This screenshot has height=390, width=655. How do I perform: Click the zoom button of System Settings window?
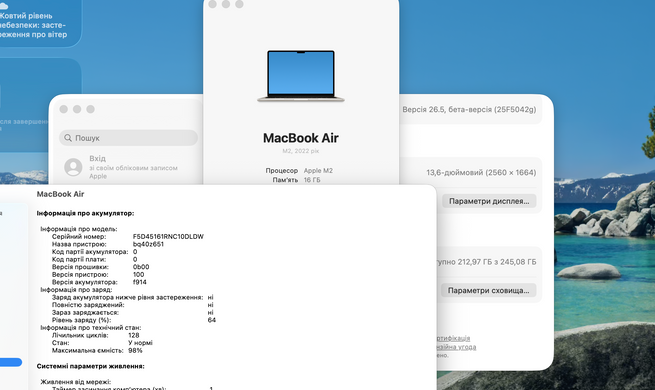(x=90, y=109)
